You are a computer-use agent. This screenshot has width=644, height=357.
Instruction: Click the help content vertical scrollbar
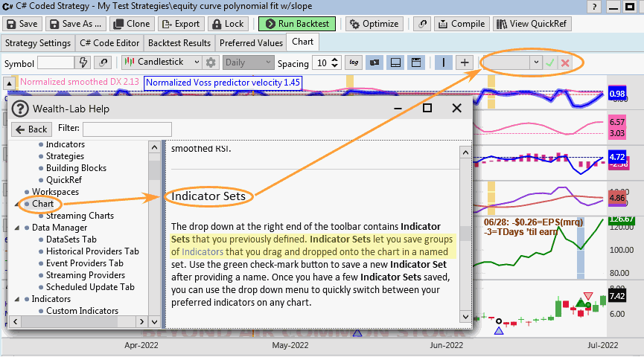(465, 233)
